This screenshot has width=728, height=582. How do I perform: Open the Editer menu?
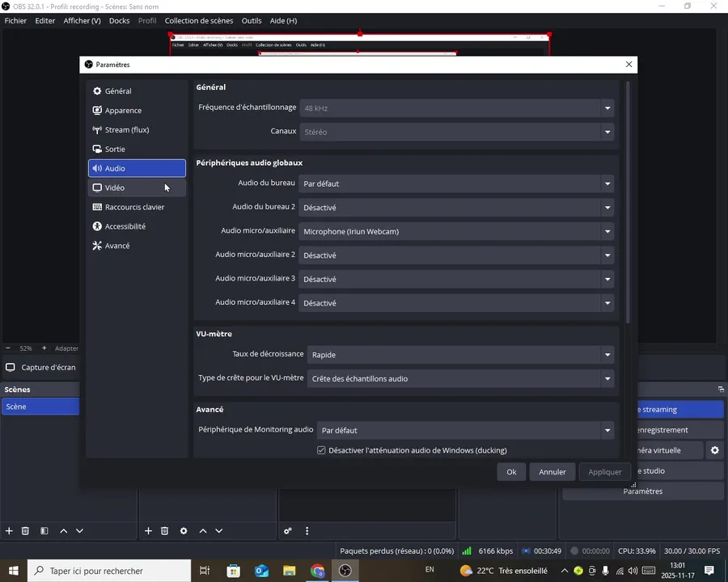click(x=45, y=21)
